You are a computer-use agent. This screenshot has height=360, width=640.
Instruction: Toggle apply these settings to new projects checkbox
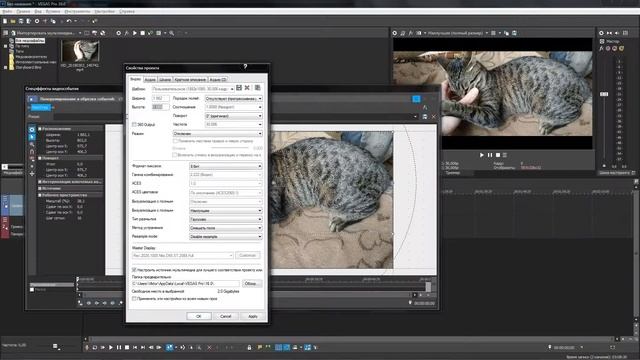click(x=134, y=299)
